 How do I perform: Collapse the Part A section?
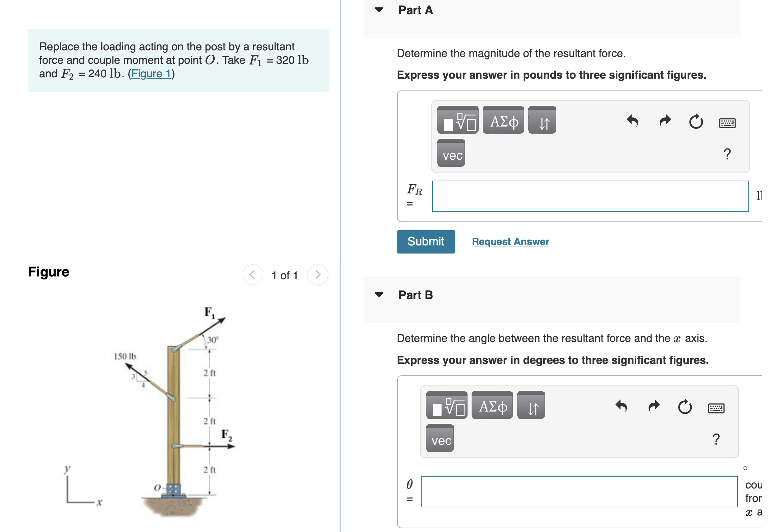pos(379,10)
